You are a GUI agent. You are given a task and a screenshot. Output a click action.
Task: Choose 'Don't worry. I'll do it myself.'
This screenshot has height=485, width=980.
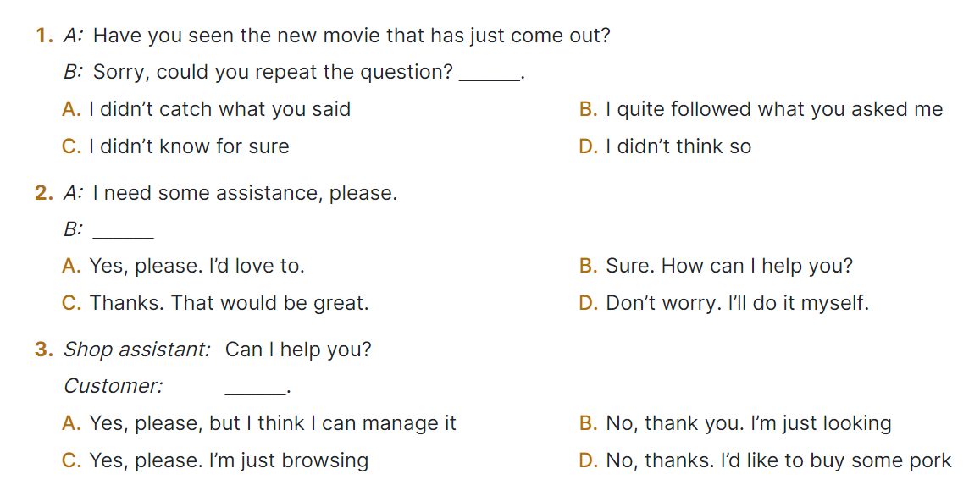tap(724, 303)
